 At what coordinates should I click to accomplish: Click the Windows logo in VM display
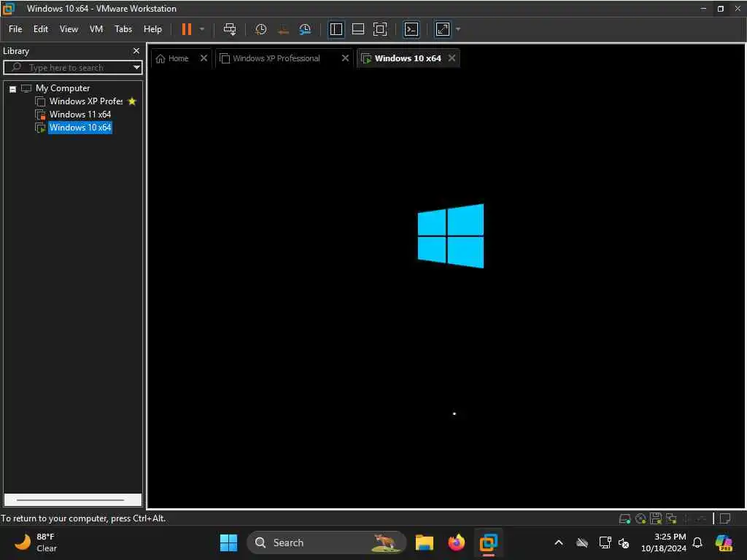(x=451, y=236)
